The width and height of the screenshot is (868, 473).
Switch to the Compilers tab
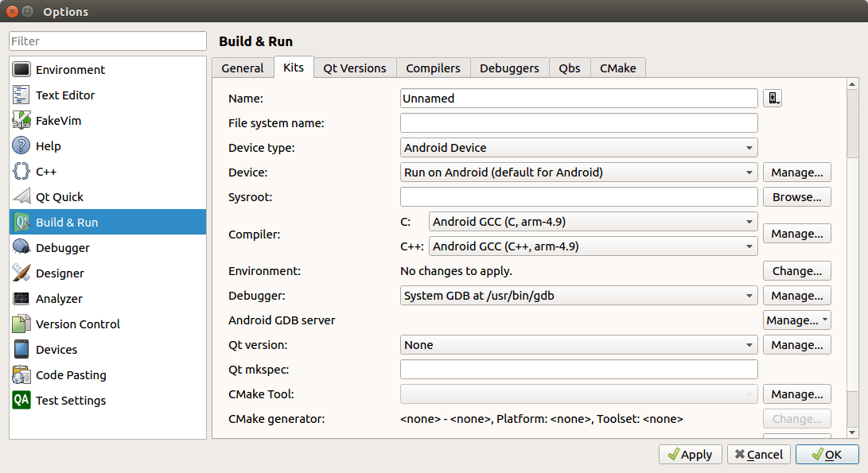pos(433,68)
